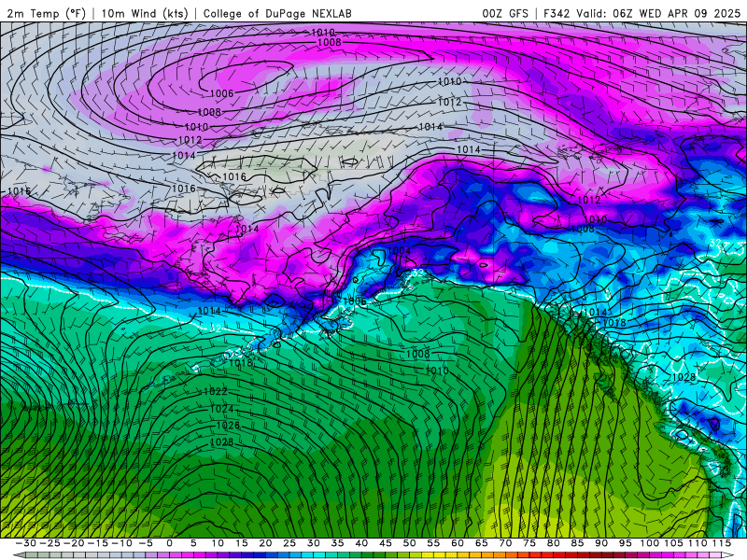Click the 20 label on the temperature scale
Image resolution: width=747 pixels, height=560 pixels.
click(x=265, y=543)
